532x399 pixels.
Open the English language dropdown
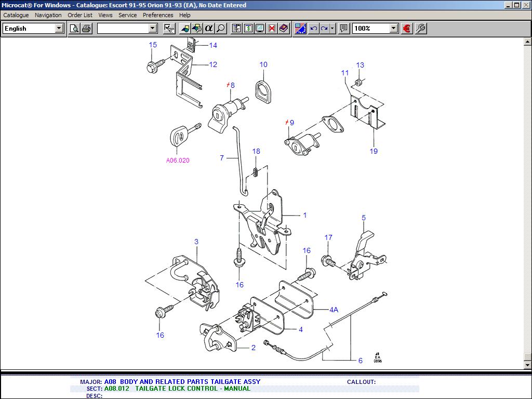[59, 28]
